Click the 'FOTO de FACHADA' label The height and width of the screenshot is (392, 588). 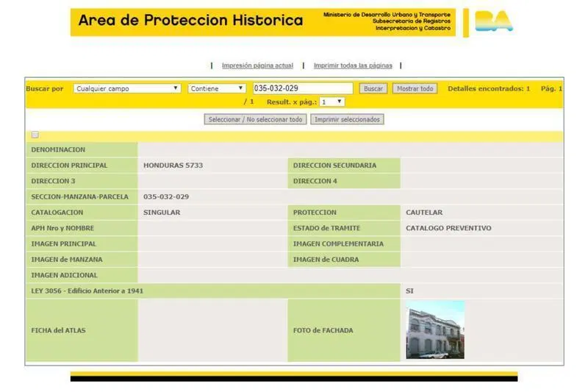pyautogui.click(x=323, y=330)
